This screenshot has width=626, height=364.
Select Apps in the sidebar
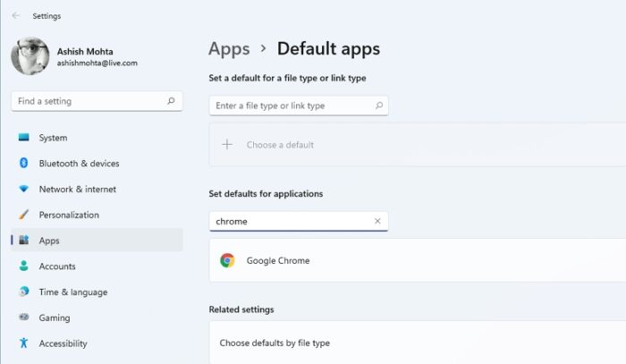[x=49, y=241]
